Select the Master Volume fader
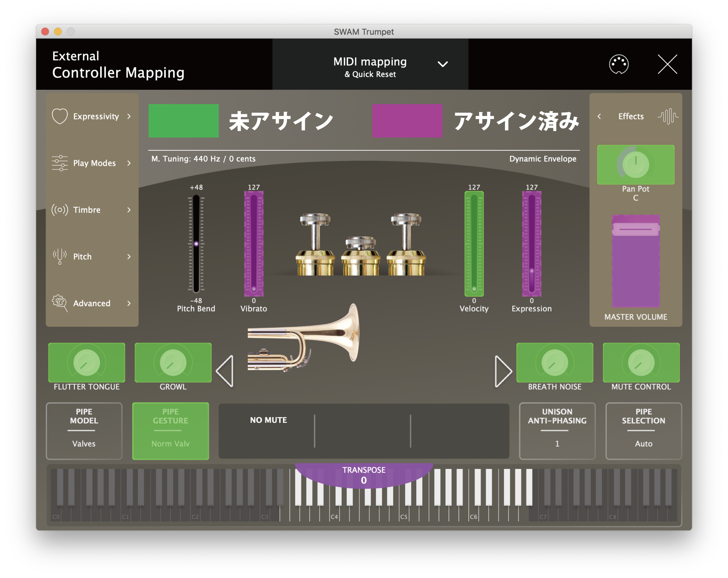The image size is (728, 578). (x=635, y=261)
